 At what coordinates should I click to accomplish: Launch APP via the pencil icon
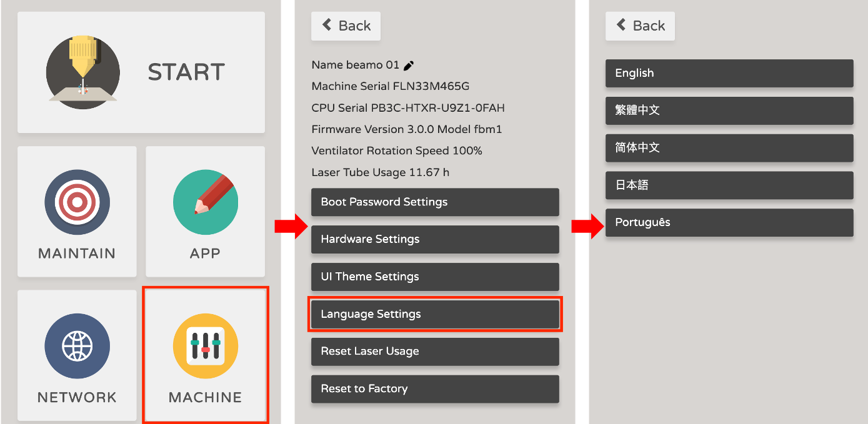[x=205, y=201]
